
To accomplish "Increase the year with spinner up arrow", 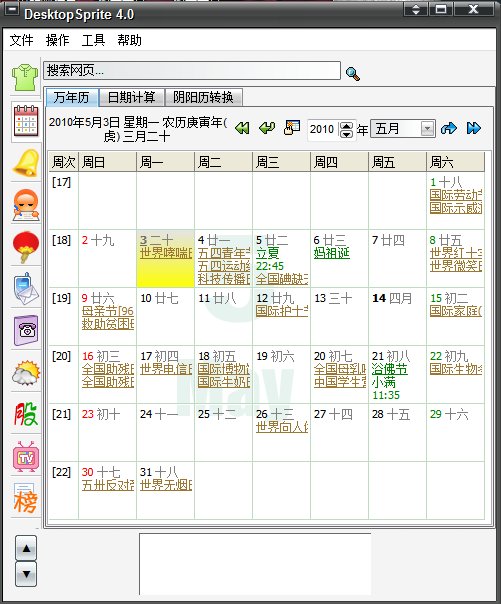I will pos(347,126).
